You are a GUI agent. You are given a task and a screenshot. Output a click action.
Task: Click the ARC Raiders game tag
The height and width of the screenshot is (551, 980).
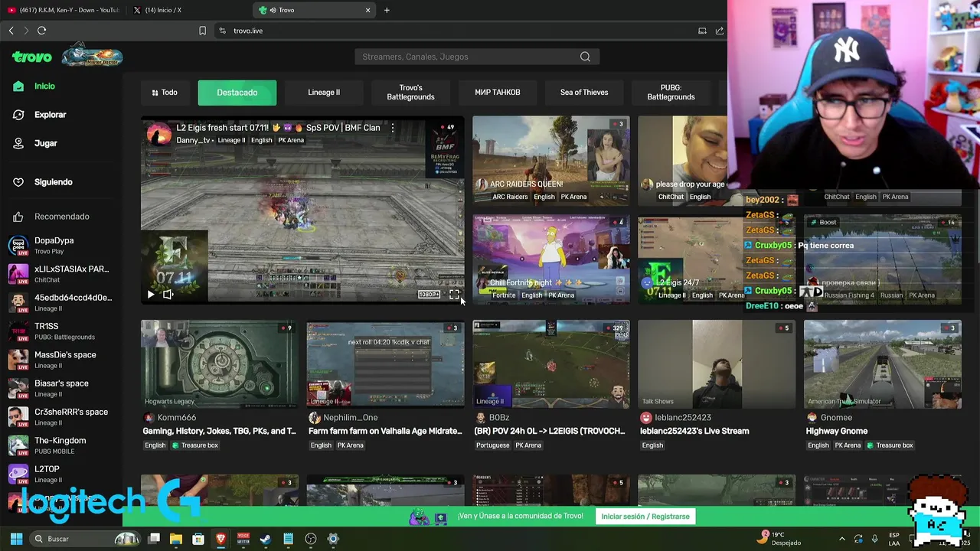pyautogui.click(x=510, y=197)
